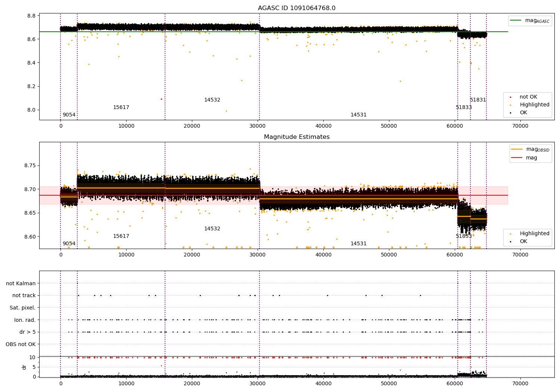Click obsid label '14531' in the top plot

[358, 115]
